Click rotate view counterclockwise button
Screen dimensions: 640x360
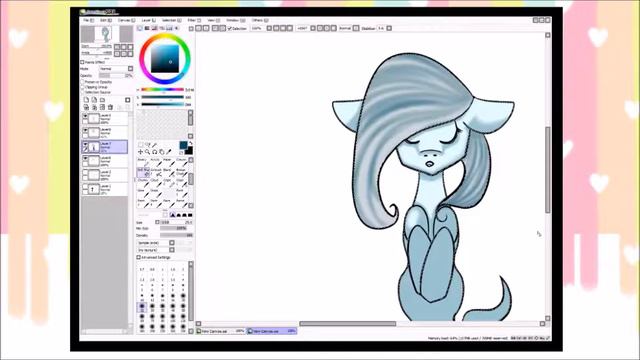(320, 28)
